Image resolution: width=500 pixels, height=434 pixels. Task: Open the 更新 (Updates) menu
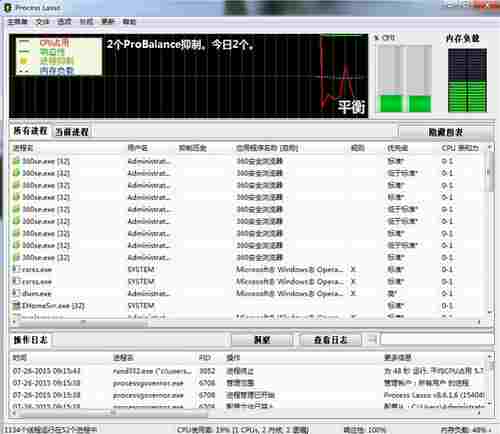coord(108,22)
